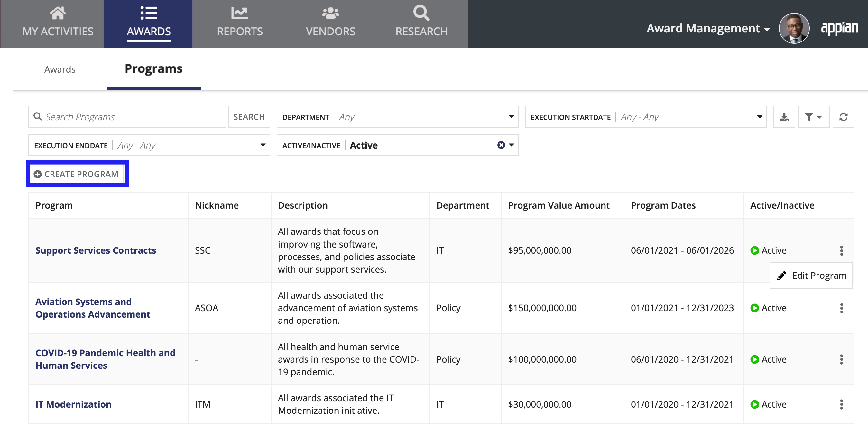This screenshot has height=425, width=868.
Task: Open row menu for COVID-19 Pandemic program
Action: 841,359
